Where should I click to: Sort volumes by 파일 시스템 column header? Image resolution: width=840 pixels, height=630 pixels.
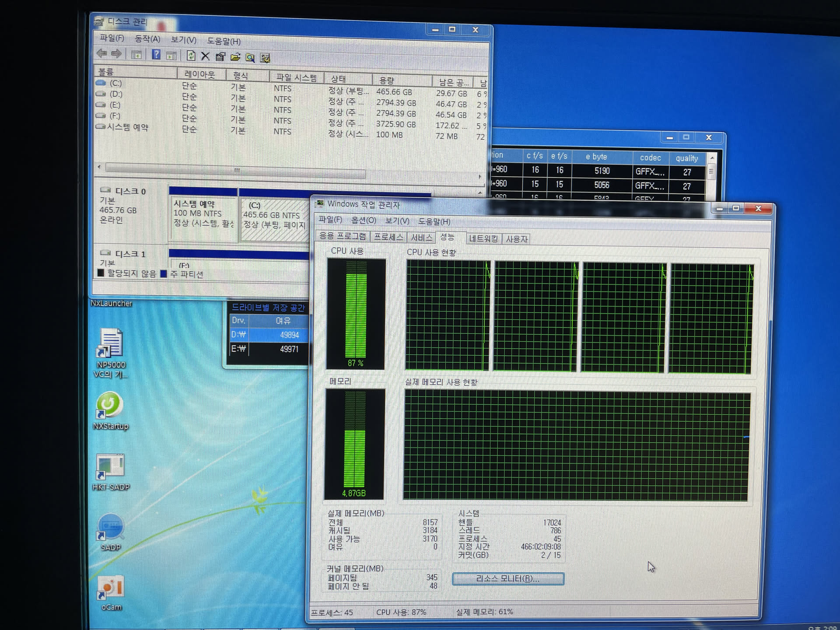click(296, 77)
